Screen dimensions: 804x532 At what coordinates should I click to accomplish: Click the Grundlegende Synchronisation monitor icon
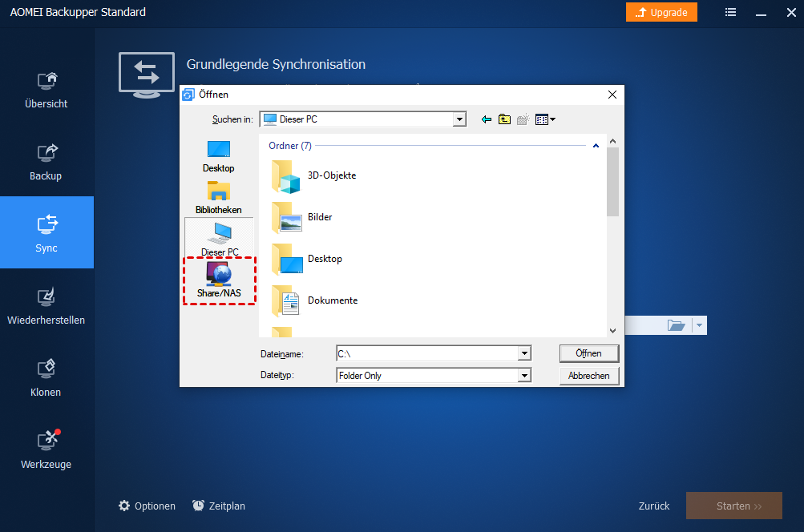[147, 75]
